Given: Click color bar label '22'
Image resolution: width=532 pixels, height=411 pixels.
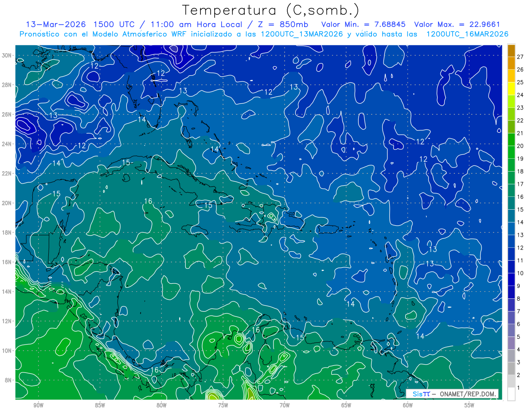Looking at the screenshot, I should point(520,120).
